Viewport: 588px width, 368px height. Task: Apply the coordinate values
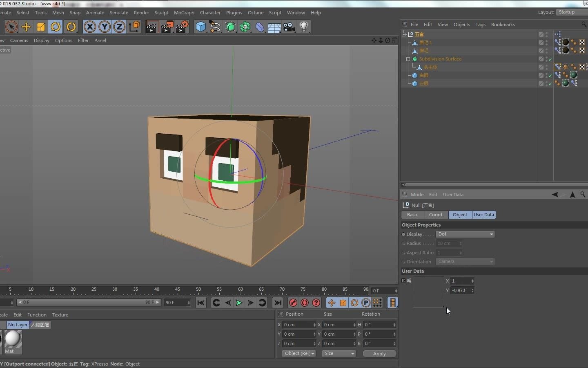[x=379, y=354]
